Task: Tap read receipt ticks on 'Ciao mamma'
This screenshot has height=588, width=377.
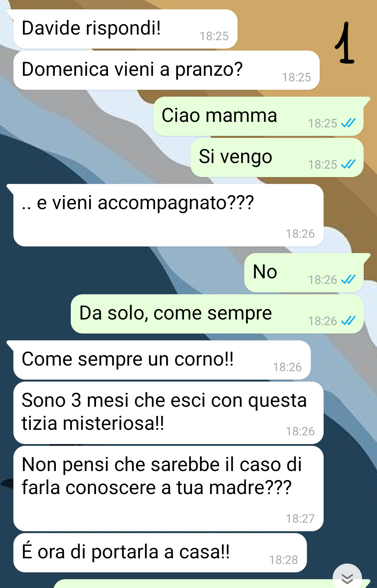Action: coord(348,123)
